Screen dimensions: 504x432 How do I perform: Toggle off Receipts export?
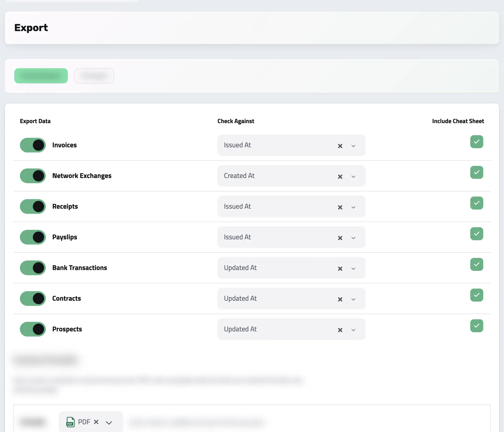tap(33, 207)
